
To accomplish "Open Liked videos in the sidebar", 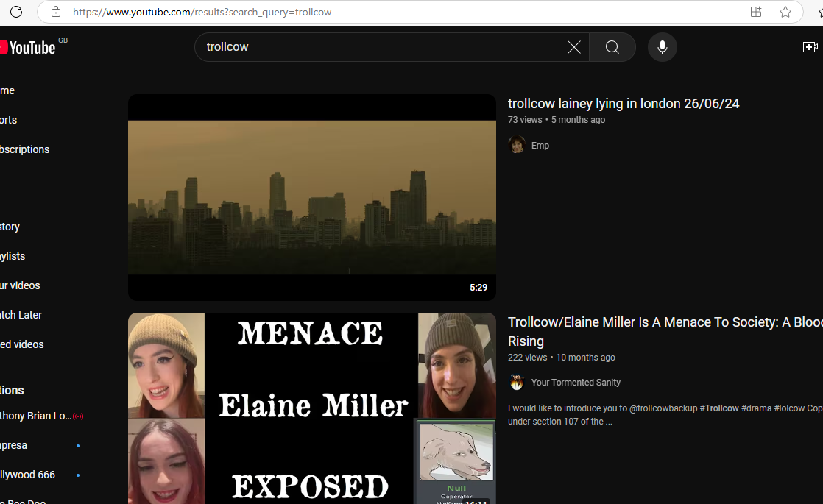I will point(22,344).
